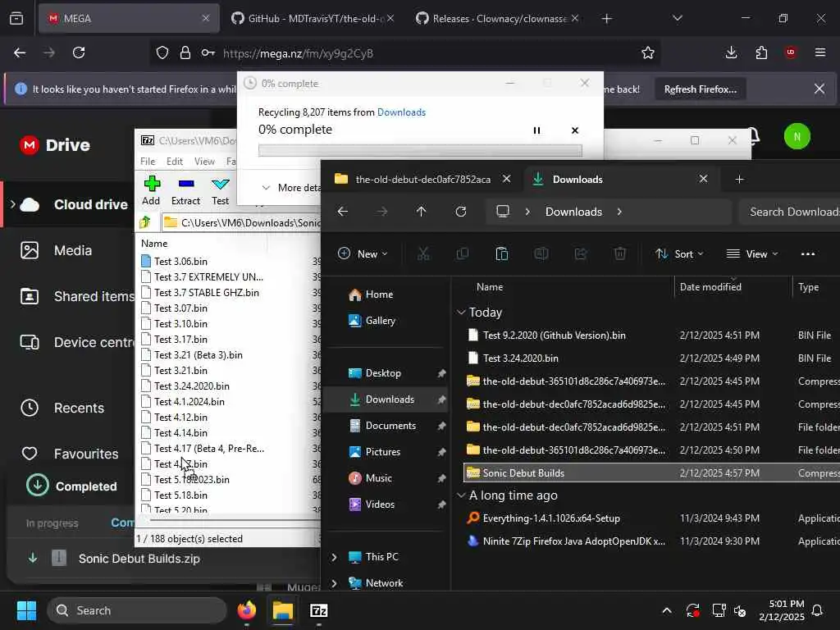Open 7-Zip Edit menu

(x=174, y=162)
